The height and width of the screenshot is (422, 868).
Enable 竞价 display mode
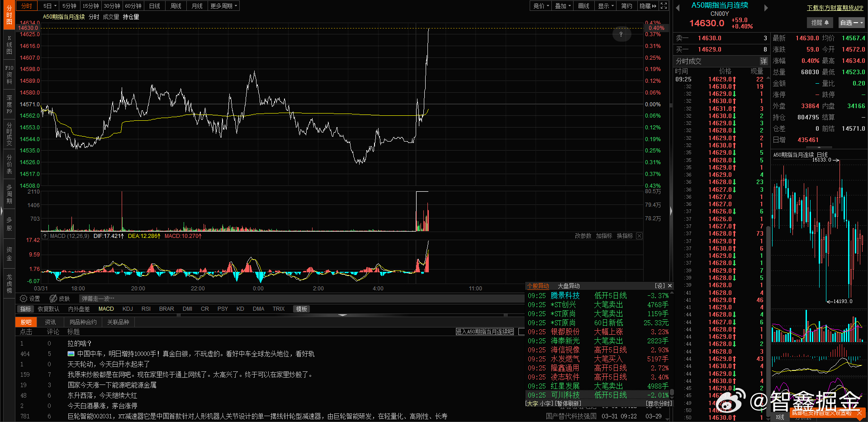coord(540,6)
